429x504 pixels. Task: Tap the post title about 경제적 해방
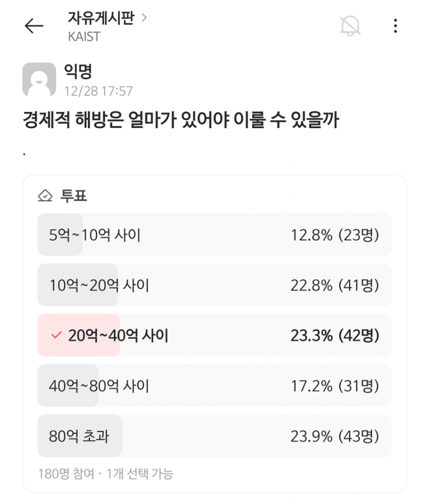pos(181,121)
